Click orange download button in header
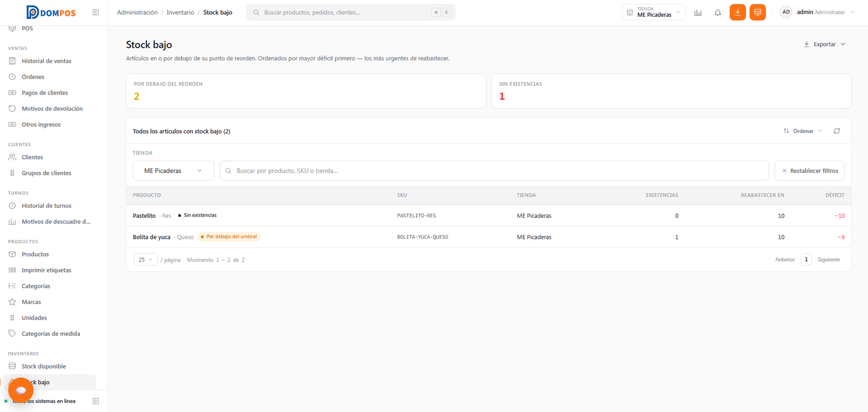 737,12
